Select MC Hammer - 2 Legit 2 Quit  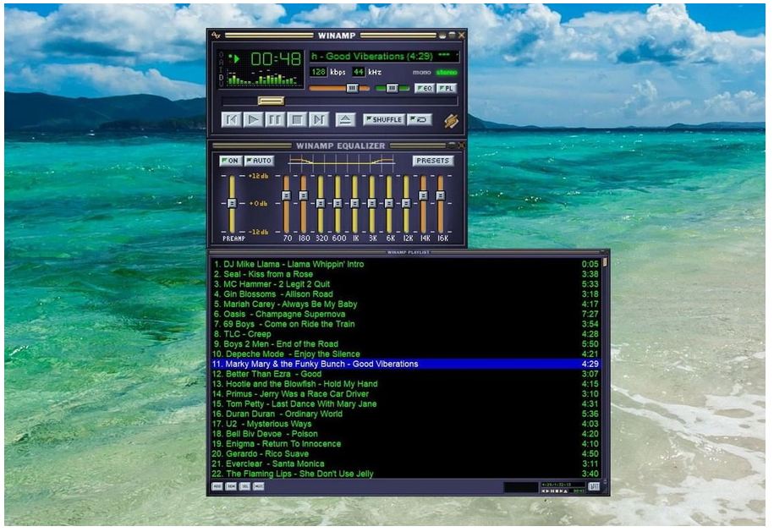405,284
